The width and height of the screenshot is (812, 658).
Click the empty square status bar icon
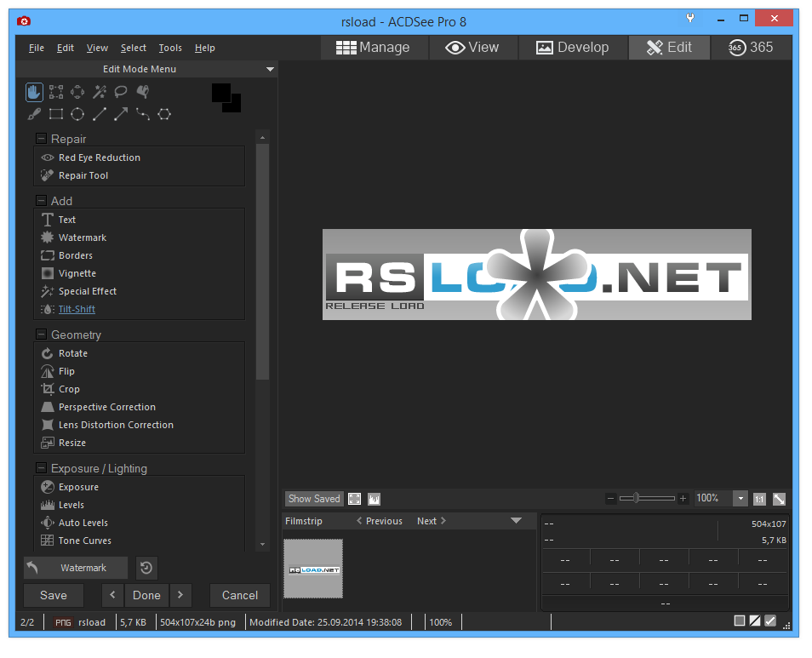tap(740, 621)
